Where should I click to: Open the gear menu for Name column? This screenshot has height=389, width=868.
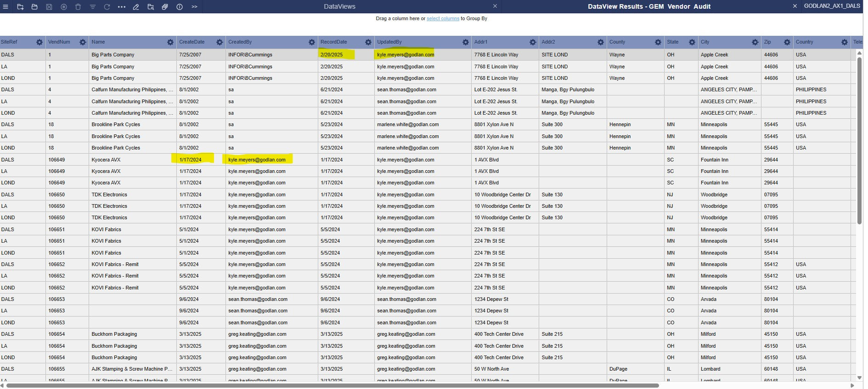[170, 42]
